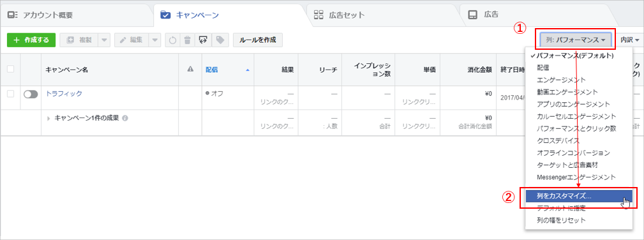Click the 広告セット grid tab icon

coord(318,15)
